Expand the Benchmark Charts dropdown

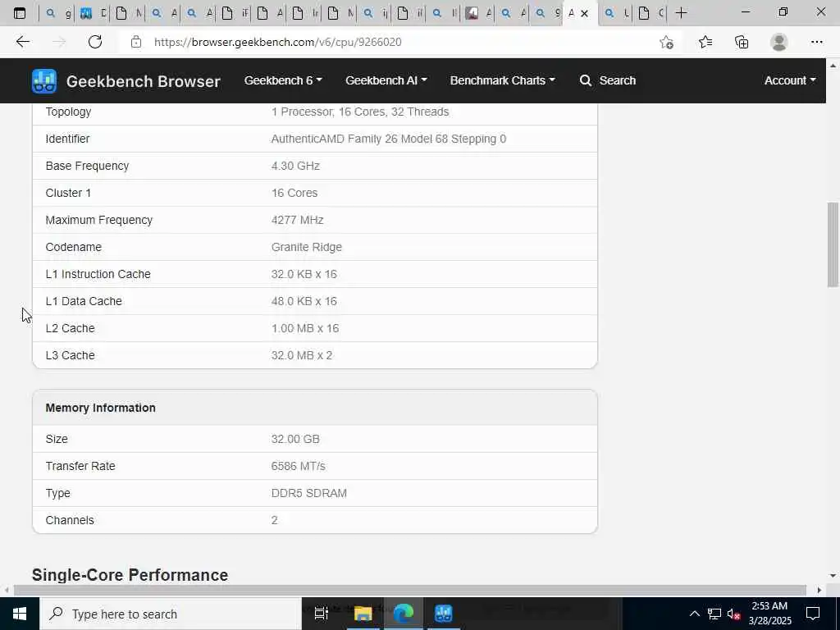(503, 80)
